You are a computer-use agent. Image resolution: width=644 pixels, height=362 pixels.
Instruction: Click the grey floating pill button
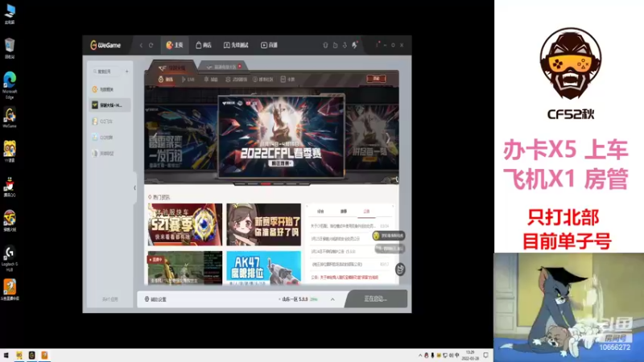pos(390,249)
